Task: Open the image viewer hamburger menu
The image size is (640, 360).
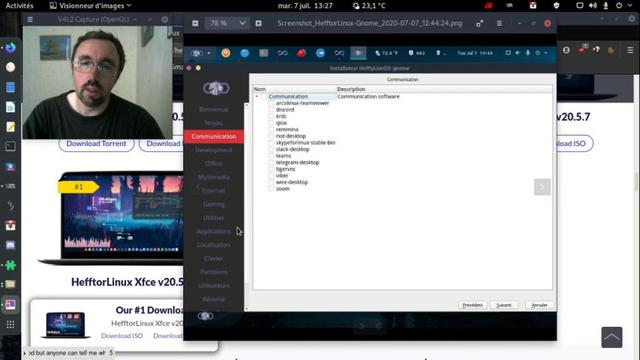Action: click(x=499, y=23)
